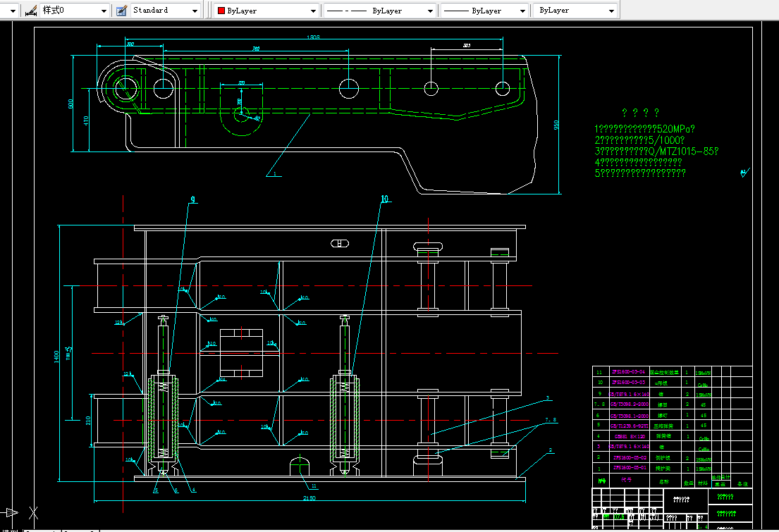Viewport: 779px width, 532px height.
Task: Click table cell ZFS1600-03-02
Action: [629, 457]
